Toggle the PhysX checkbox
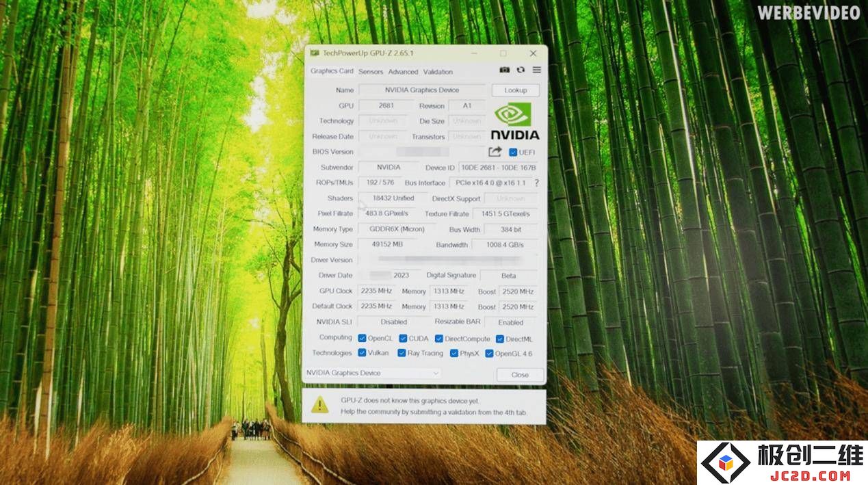868x485 pixels. (x=454, y=354)
